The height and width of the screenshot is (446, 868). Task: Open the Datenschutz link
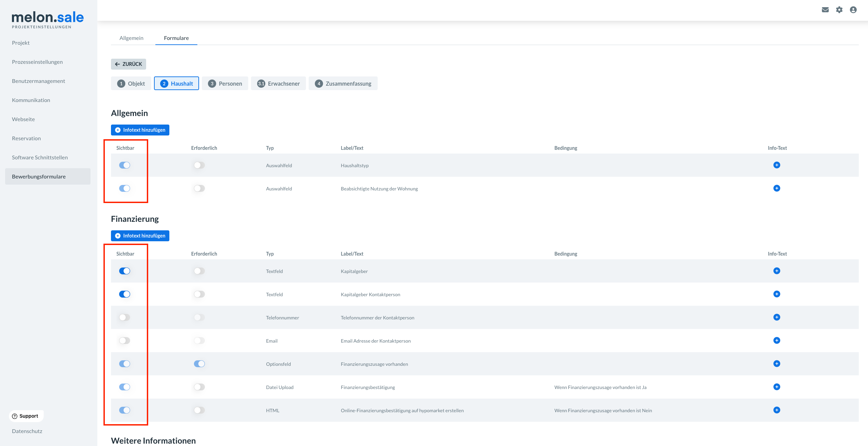coord(27,431)
